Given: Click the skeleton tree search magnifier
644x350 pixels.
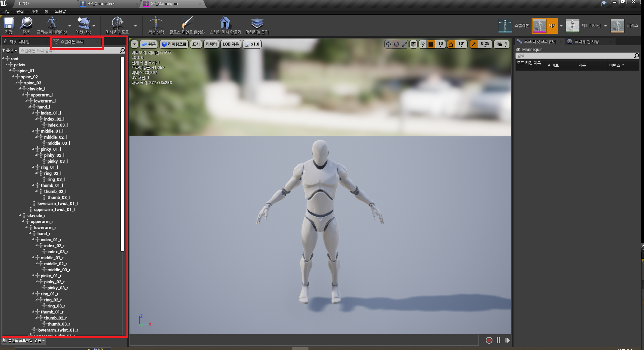Looking at the screenshot, I should (x=122, y=50).
